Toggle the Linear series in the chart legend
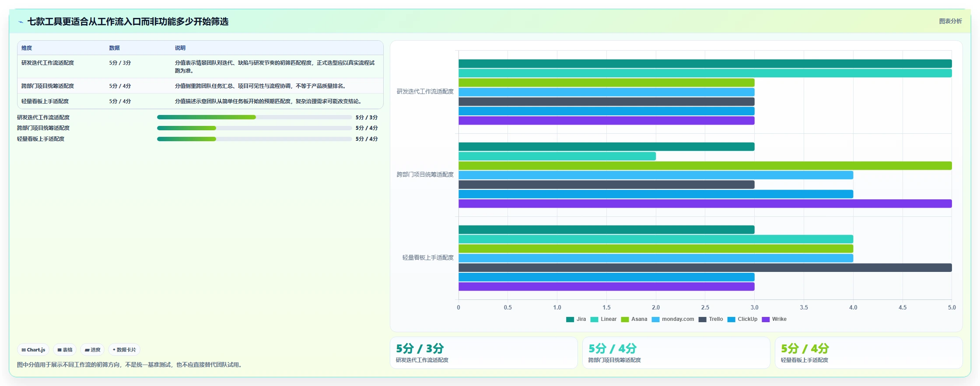This screenshot has width=980, height=386. coord(603,319)
